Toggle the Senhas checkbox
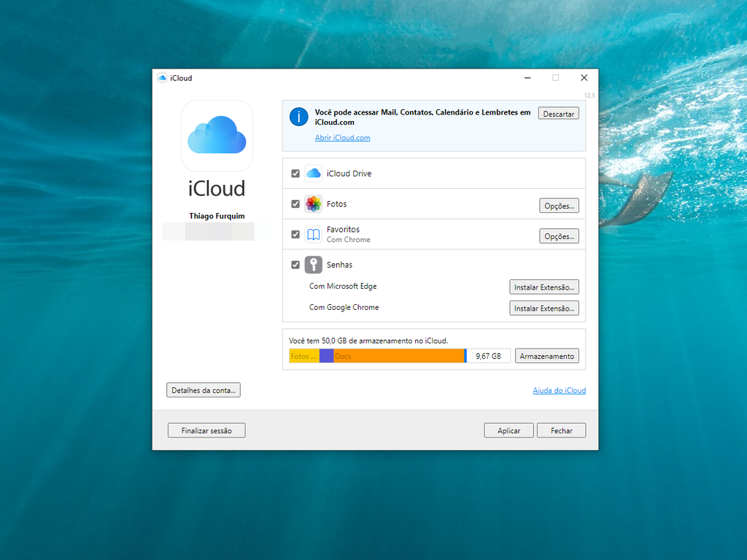 [295, 265]
